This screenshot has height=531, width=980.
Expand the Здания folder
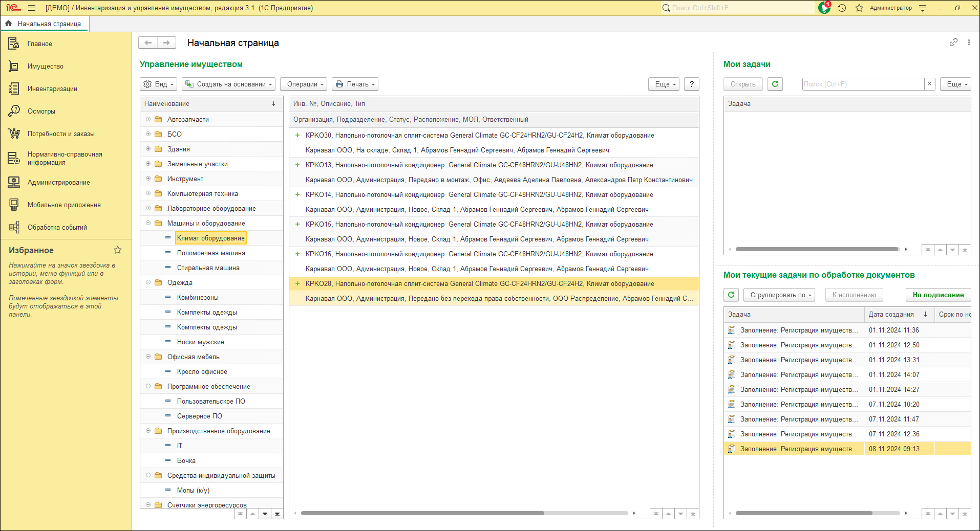point(148,149)
